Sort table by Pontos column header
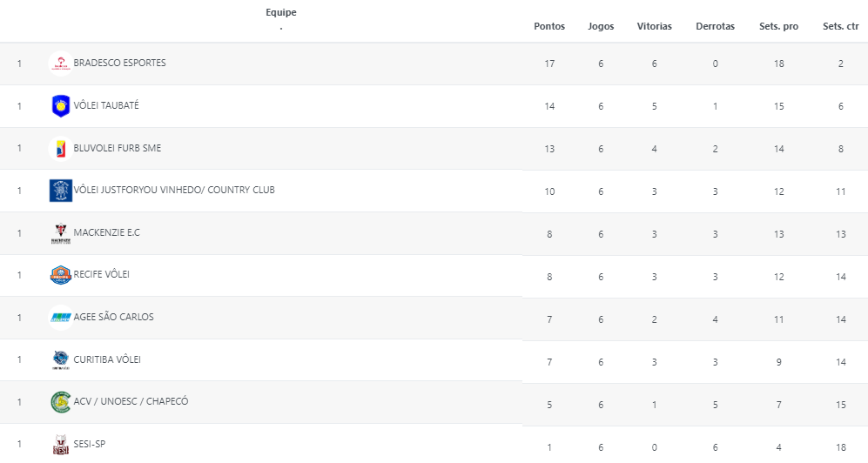 point(549,27)
